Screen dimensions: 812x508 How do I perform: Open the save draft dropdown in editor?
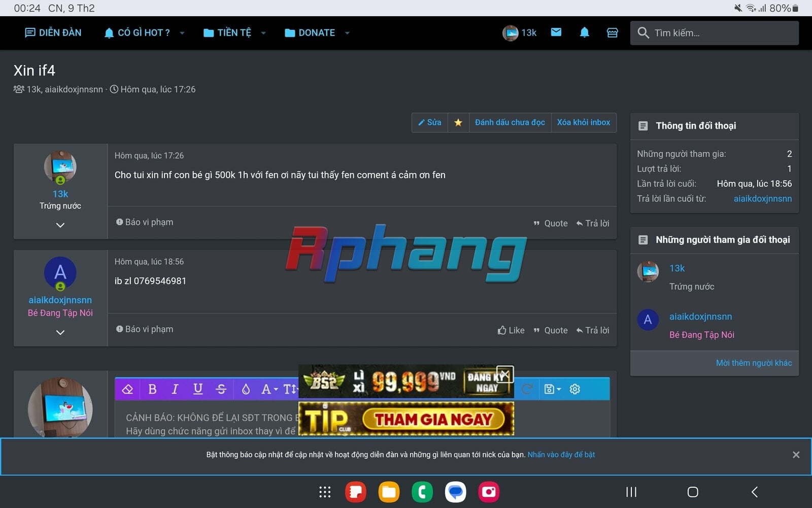[552, 389]
